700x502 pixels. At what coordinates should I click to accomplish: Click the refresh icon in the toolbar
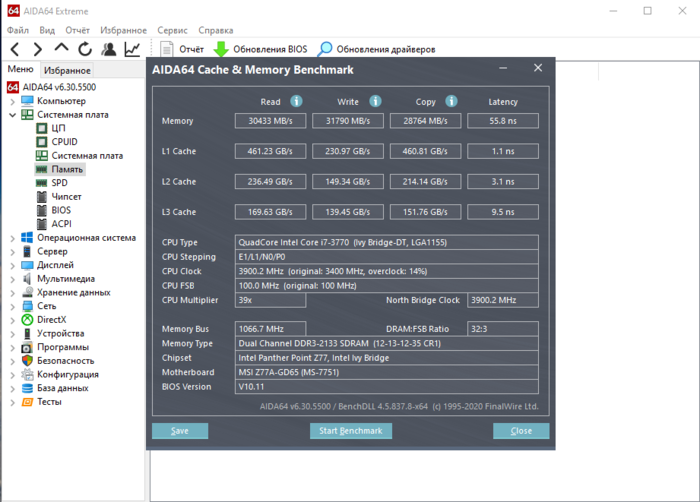85,49
